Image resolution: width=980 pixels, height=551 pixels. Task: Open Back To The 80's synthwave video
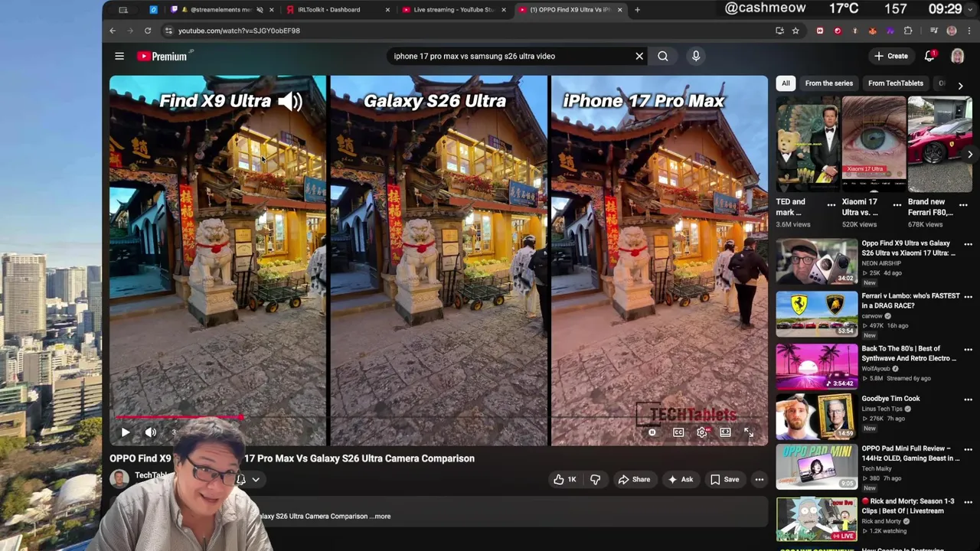pos(817,367)
